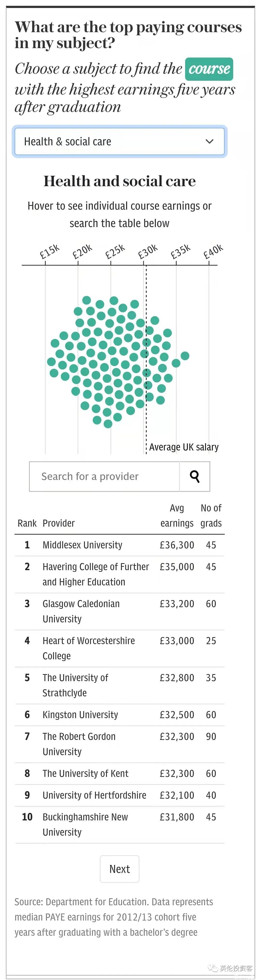
Task: Click the No of grads column header
Action: (211, 516)
